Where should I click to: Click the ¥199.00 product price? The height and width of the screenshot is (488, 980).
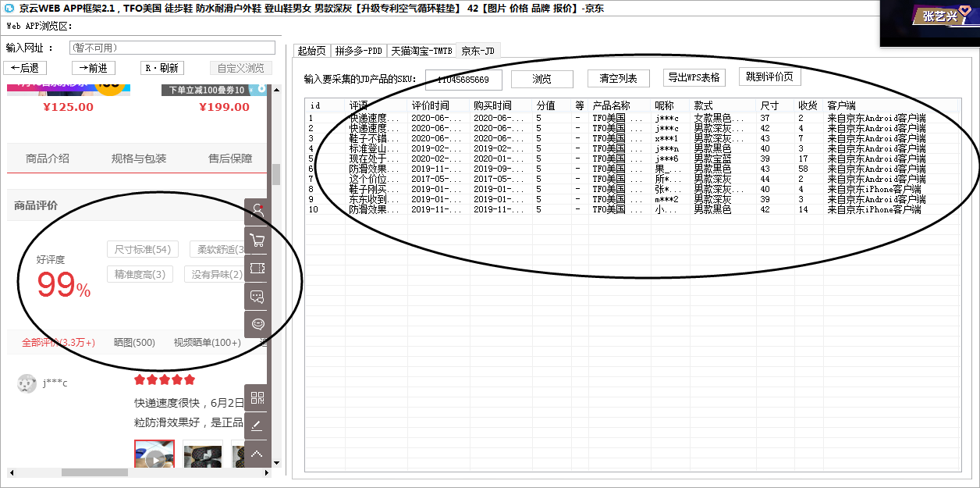coord(224,107)
